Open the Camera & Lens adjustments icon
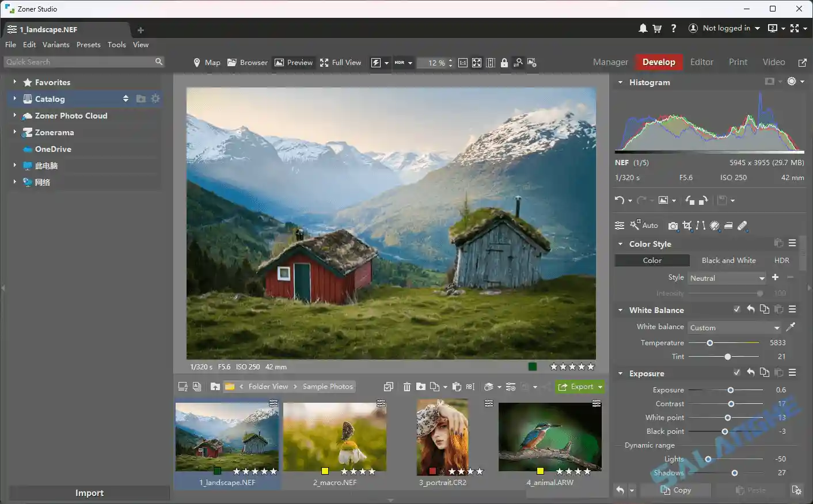813x504 pixels. [673, 226]
